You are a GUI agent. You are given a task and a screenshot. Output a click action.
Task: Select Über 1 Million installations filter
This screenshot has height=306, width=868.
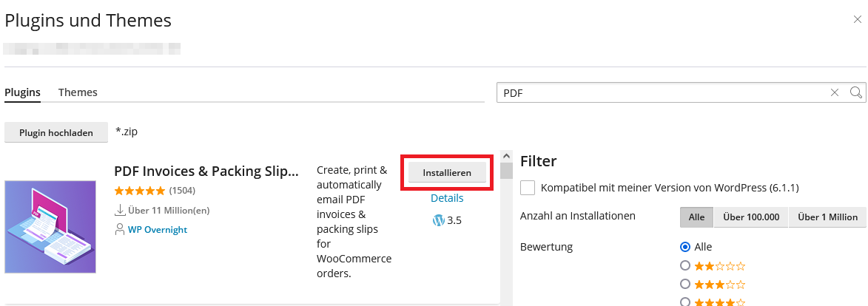827,217
